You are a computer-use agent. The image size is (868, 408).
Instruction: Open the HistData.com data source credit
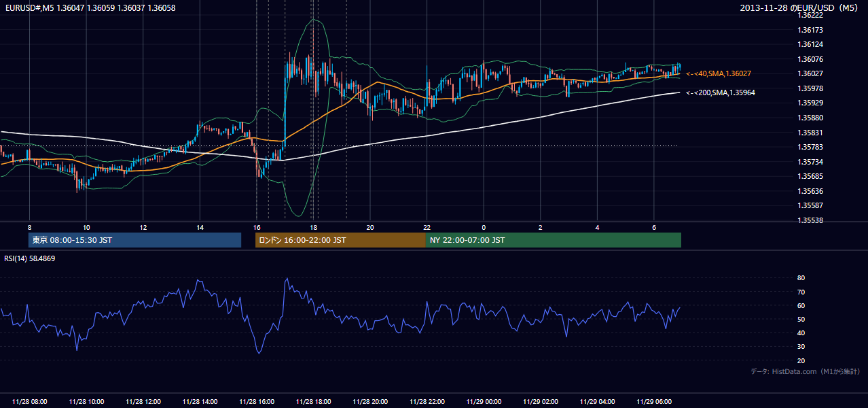tap(806, 372)
